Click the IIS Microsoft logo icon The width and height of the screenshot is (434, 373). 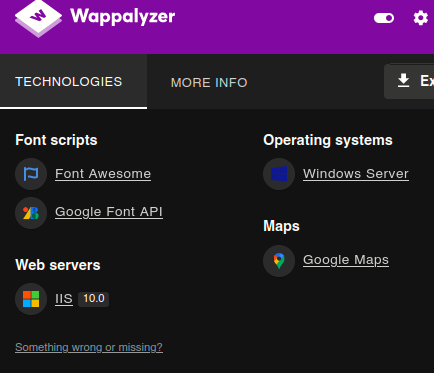click(x=31, y=299)
